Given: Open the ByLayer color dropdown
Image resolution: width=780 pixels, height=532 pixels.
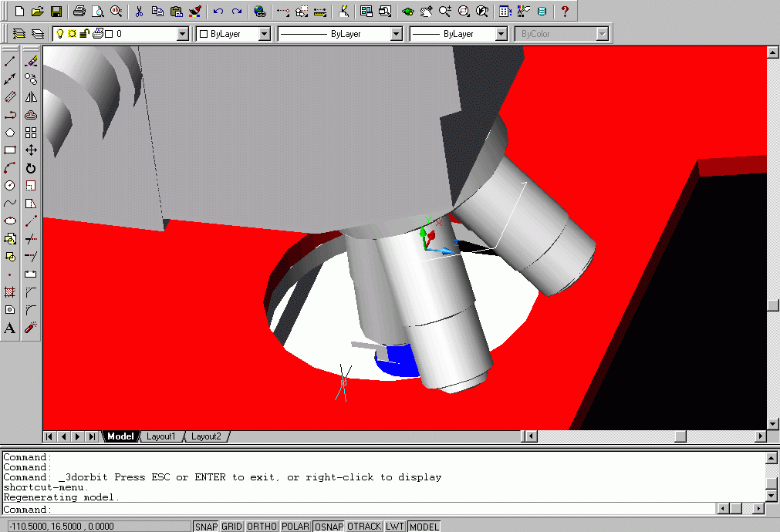Looking at the screenshot, I should [264, 34].
